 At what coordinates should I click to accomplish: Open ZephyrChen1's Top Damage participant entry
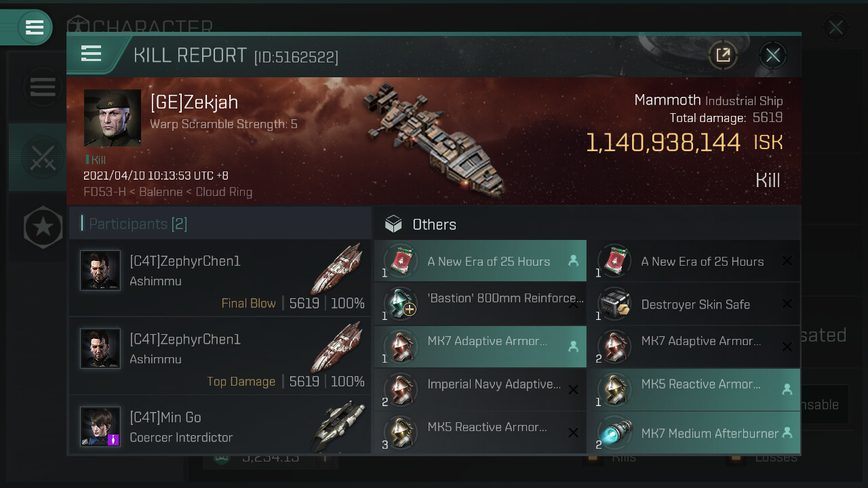[220, 357]
